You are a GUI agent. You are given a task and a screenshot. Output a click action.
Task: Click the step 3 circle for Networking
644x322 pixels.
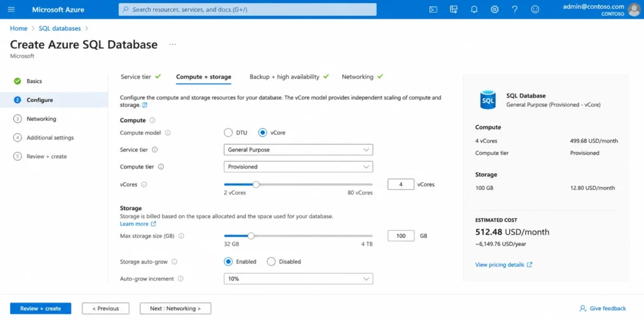pyautogui.click(x=17, y=119)
